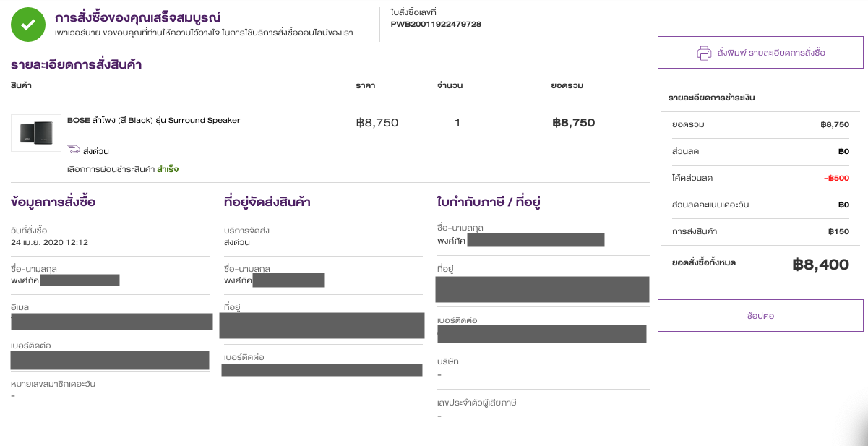Click the express delivery truck icon
Screen dimensions: 868x446
pos(74,150)
